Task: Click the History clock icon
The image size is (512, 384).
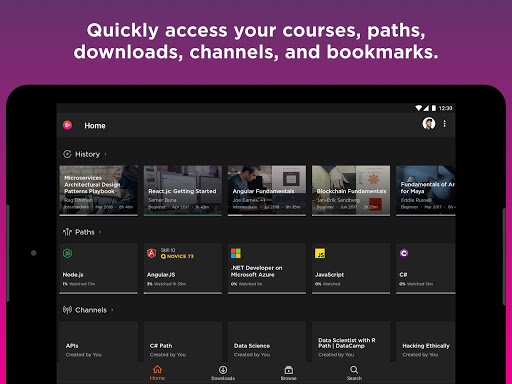Action: click(x=67, y=154)
